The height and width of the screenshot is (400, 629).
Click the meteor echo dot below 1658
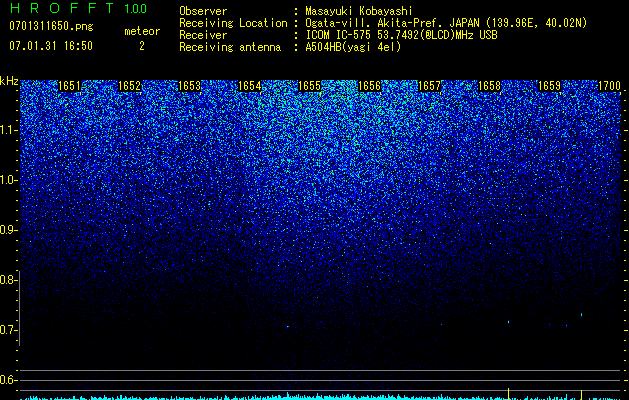(508, 322)
